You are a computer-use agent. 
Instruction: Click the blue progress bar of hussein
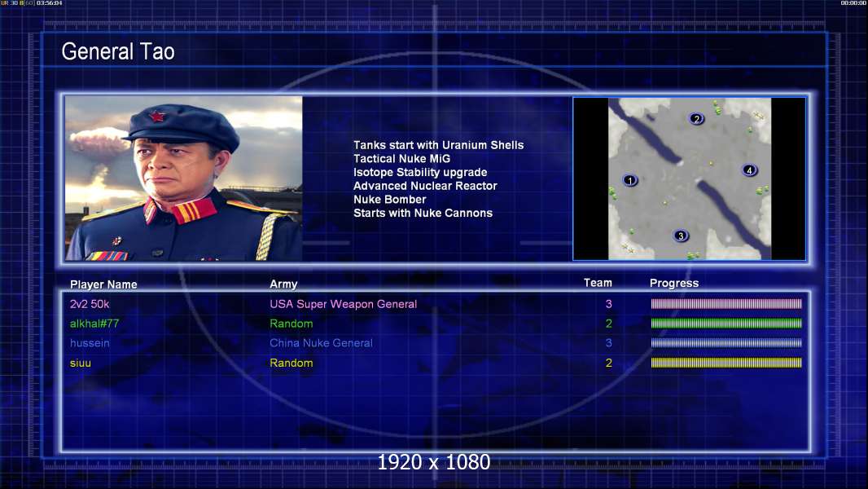pyautogui.click(x=726, y=343)
